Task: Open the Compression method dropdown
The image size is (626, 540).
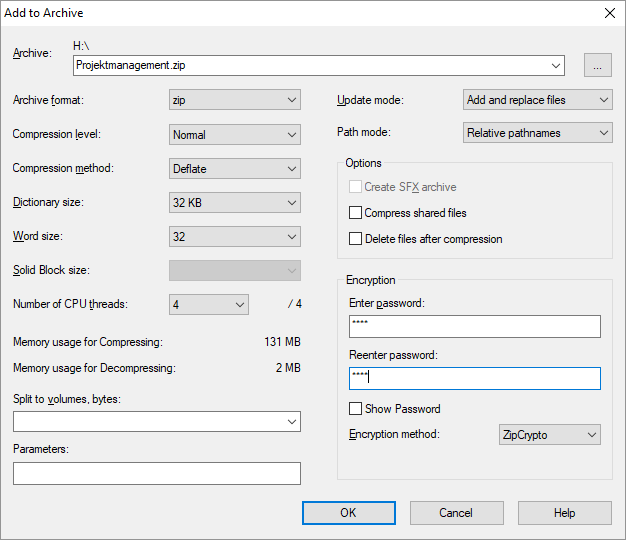Action: (235, 168)
